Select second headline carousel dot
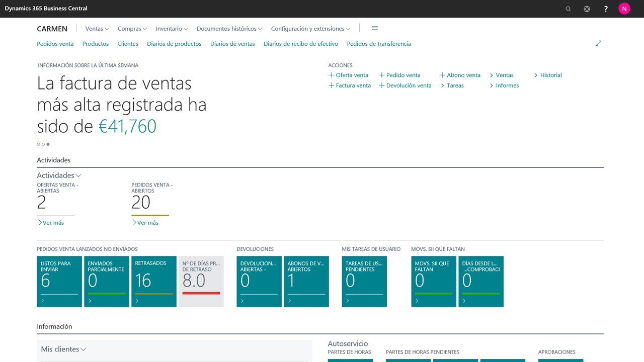The width and height of the screenshot is (644, 362). [43, 144]
